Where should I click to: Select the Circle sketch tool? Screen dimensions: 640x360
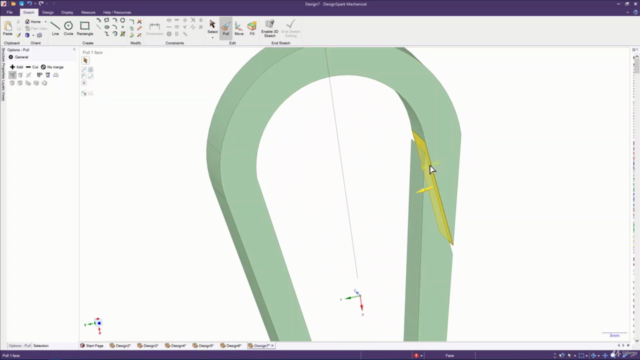point(68,28)
